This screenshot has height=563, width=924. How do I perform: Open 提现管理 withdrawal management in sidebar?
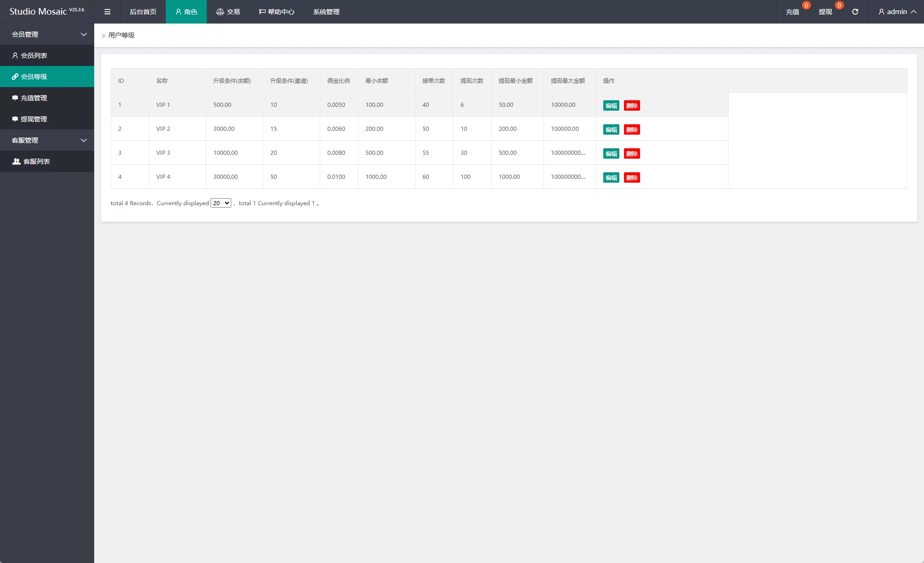coord(34,119)
